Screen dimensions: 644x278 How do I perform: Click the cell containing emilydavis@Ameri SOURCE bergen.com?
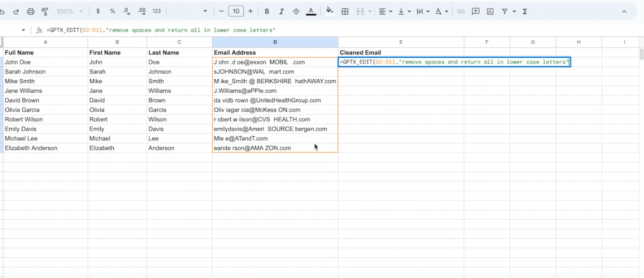point(275,129)
